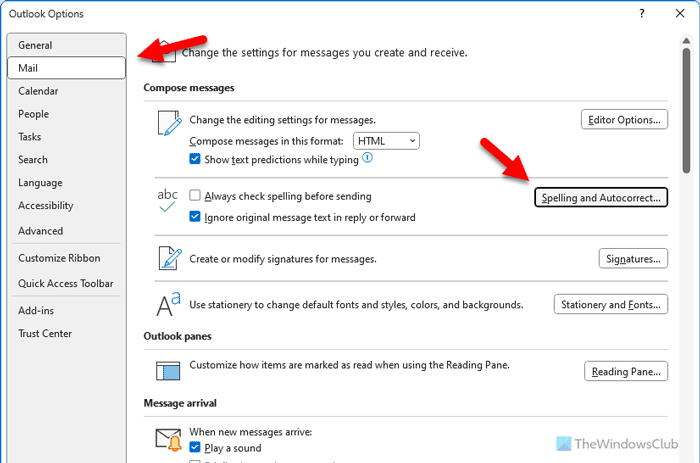
Task: Uncheck Ignore original message text option
Action: click(195, 217)
